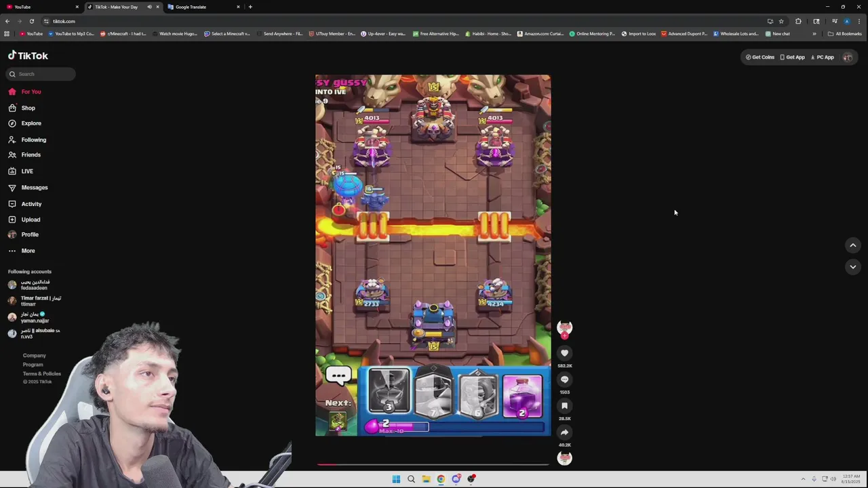Open the Amazon.com bookmark
868x488 pixels.
[540, 34]
